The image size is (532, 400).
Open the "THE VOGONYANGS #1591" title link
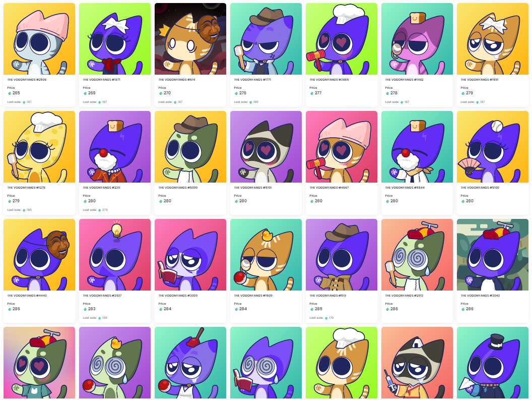pyautogui.click(x=480, y=80)
